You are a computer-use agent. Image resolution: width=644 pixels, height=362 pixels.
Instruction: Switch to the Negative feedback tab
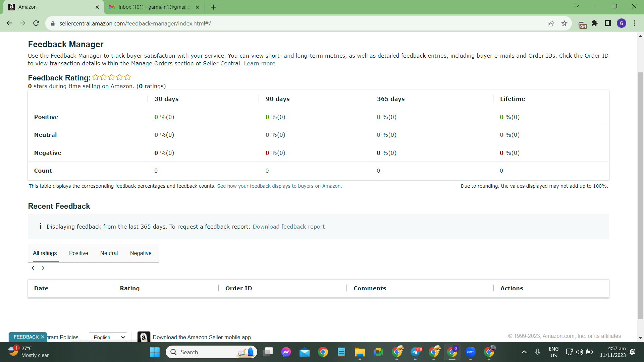point(141,253)
